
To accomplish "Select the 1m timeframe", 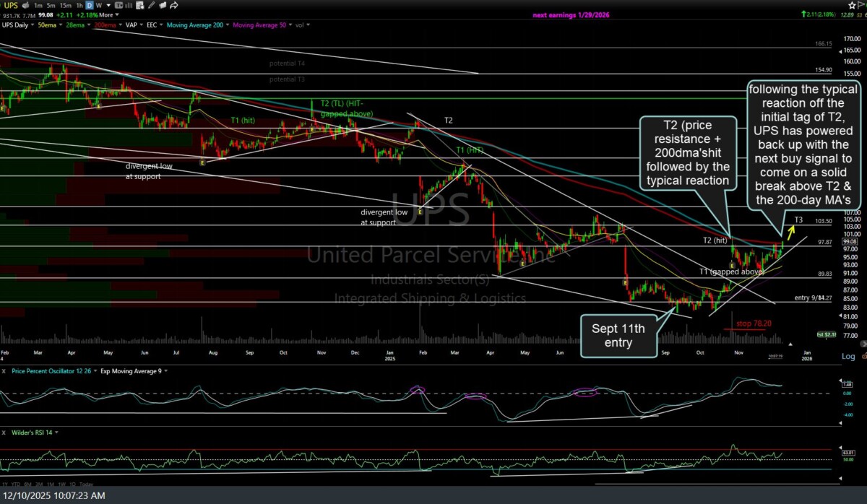I will tap(38, 5).
